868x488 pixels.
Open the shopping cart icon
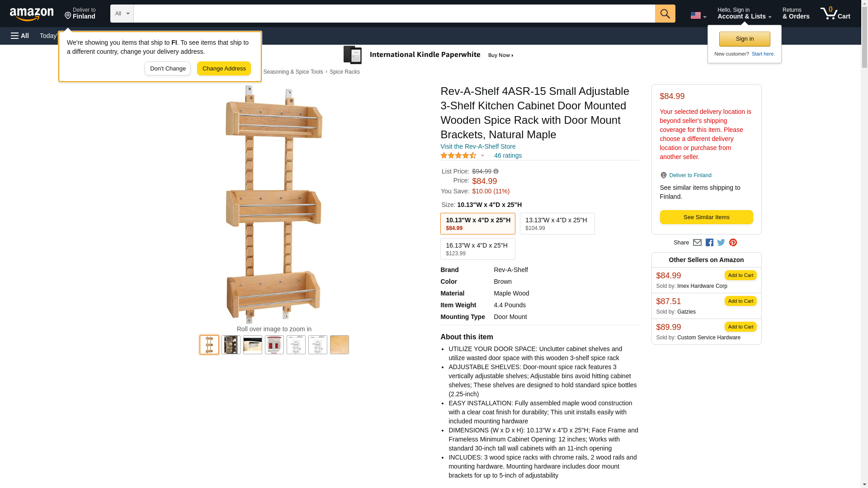[835, 14]
